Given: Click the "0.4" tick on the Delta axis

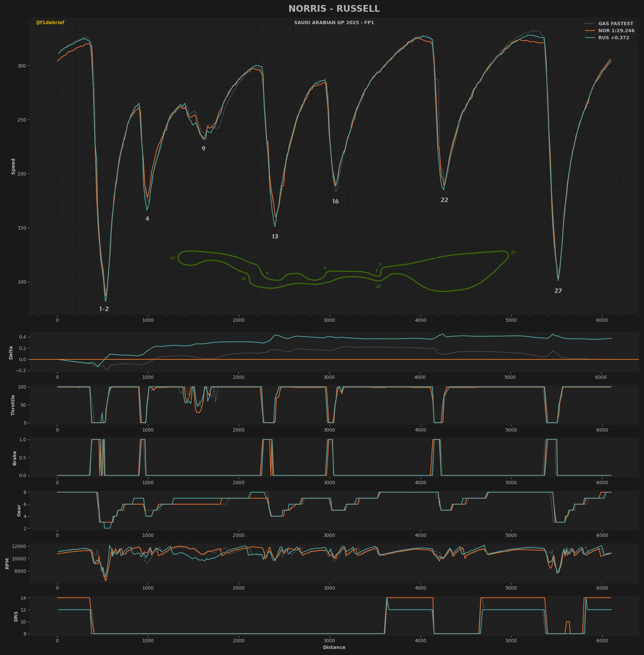Looking at the screenshot, I should pos(23,337).
